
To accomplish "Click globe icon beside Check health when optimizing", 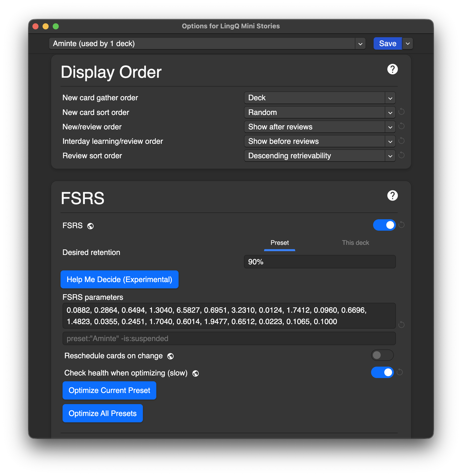I will tap(196, 373).
